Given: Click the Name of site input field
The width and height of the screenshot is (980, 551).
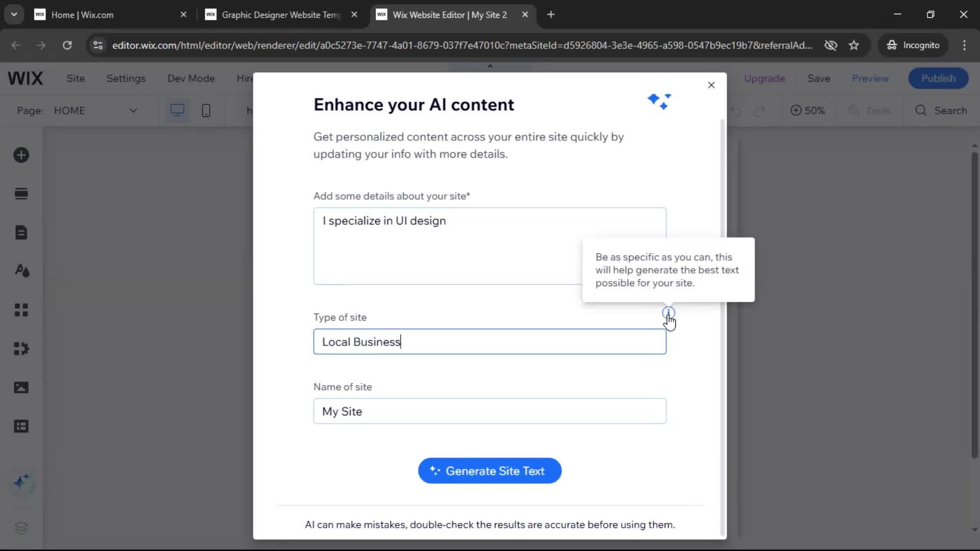Looking at the screenshot, I should [489, 411].
